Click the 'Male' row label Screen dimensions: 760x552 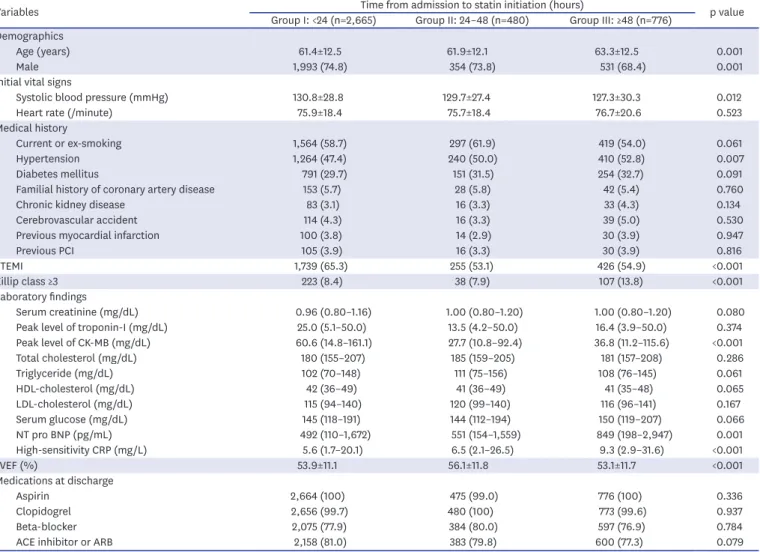coord(27,67)
